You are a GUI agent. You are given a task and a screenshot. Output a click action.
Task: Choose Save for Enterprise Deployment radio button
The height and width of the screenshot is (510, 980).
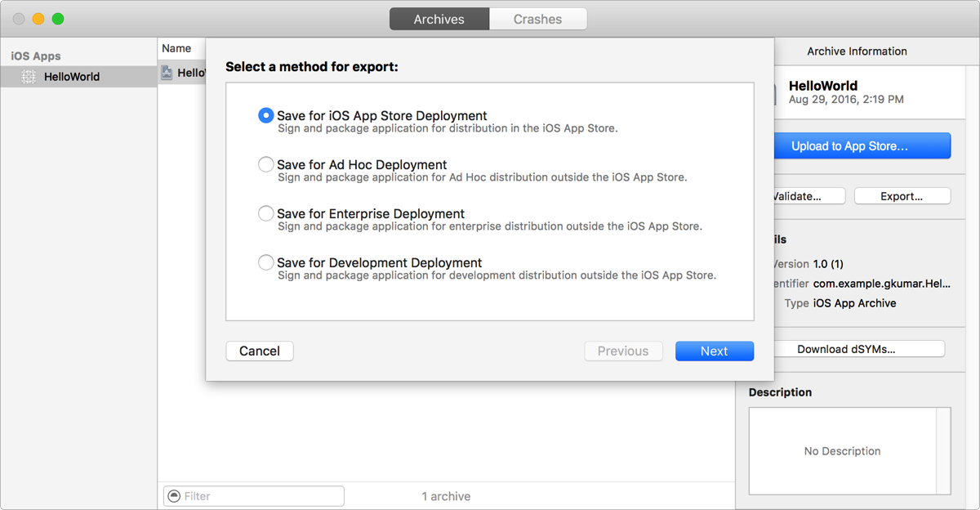[265, 214]
